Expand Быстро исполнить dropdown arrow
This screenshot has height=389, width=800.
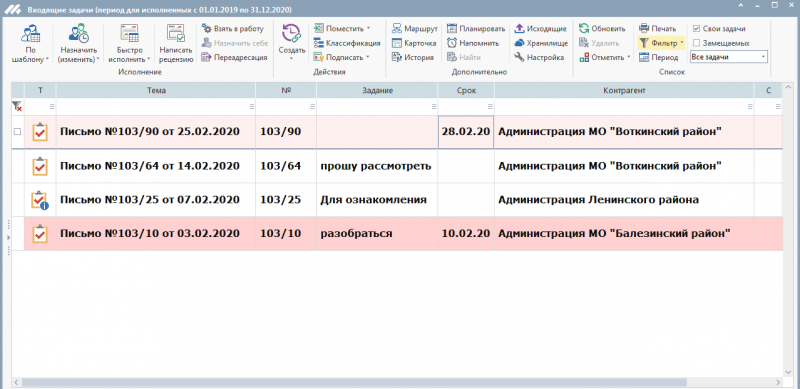(148, 59)
